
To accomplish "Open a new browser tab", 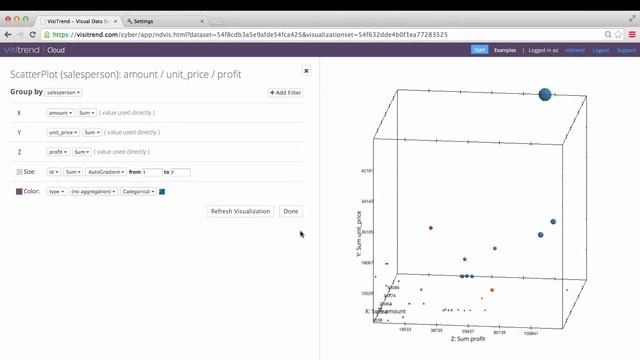I will click(217, 21).
